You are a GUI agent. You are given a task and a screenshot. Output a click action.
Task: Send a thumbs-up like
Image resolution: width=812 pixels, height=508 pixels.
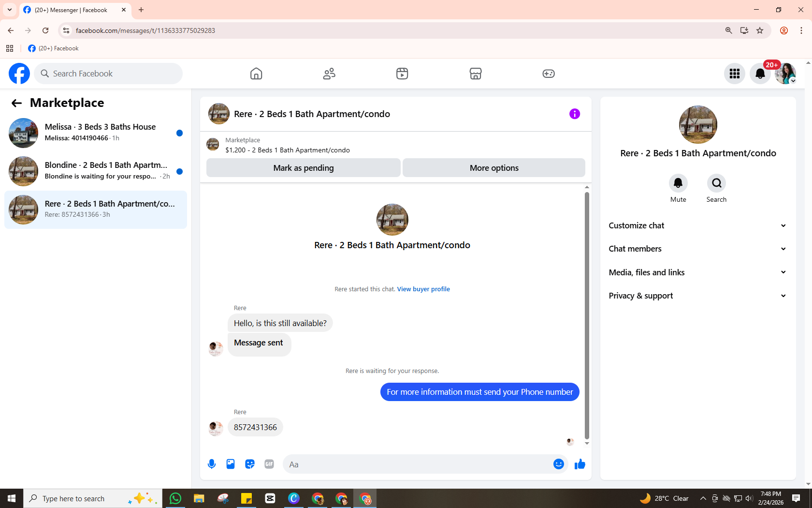coord(580,464)
